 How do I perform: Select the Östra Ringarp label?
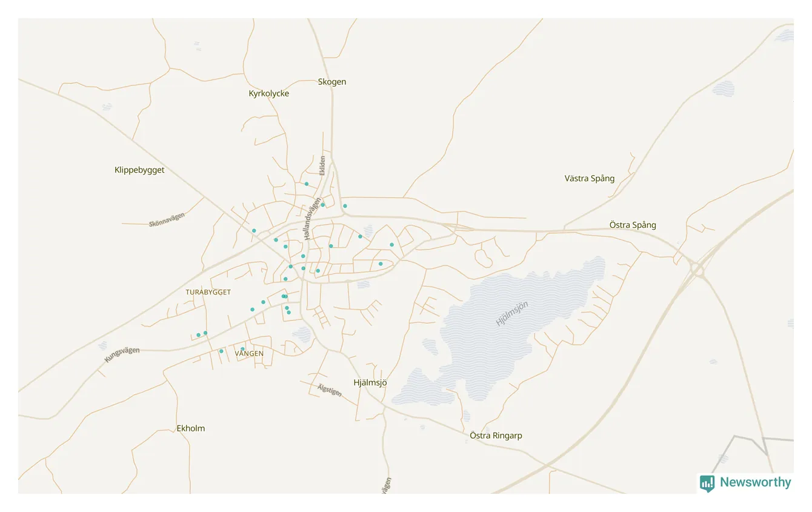(x=496, y=436)
